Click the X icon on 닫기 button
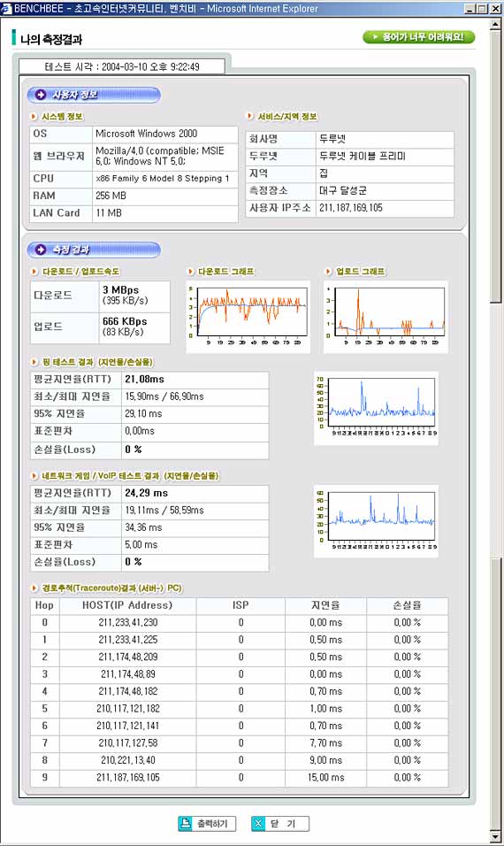The width and height of the screenshot is (504, 846). click(259, 823)
